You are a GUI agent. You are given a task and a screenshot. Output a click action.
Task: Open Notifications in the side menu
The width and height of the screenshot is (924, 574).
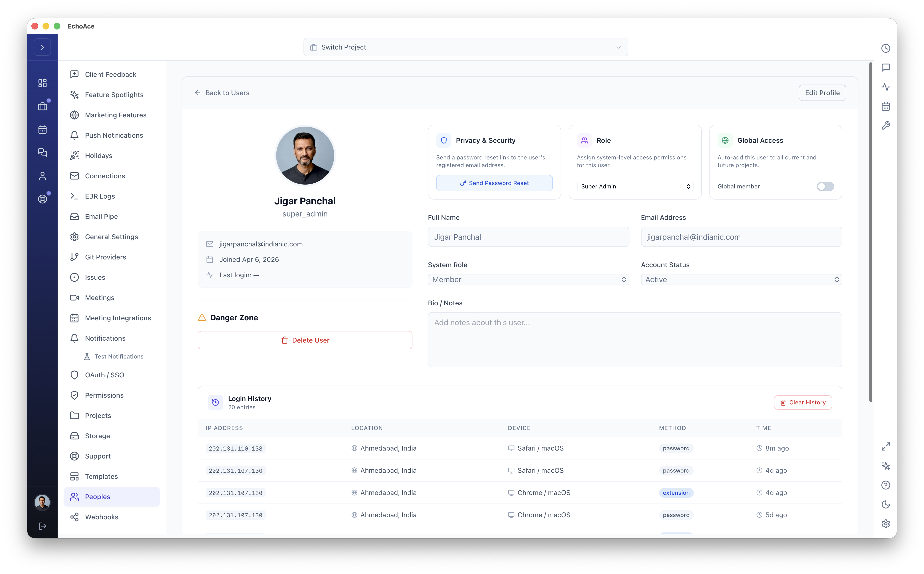click(x=112, y=338)
